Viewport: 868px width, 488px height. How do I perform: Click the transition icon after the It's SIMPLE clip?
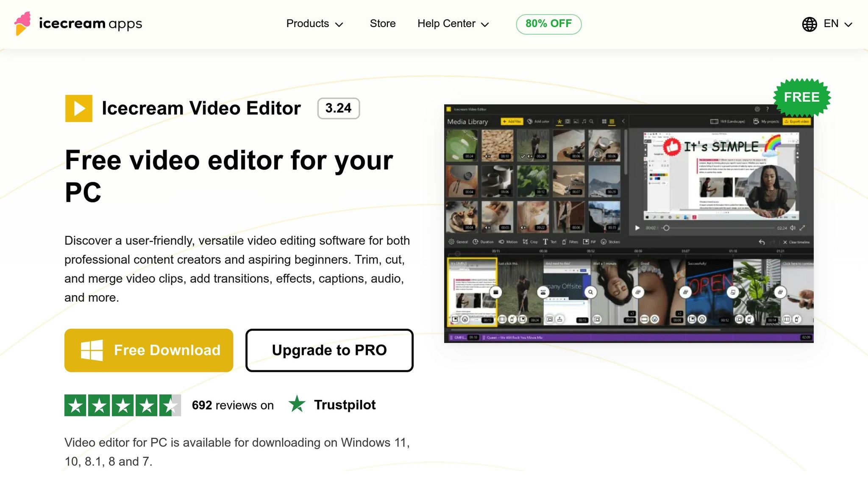(495, 292)
